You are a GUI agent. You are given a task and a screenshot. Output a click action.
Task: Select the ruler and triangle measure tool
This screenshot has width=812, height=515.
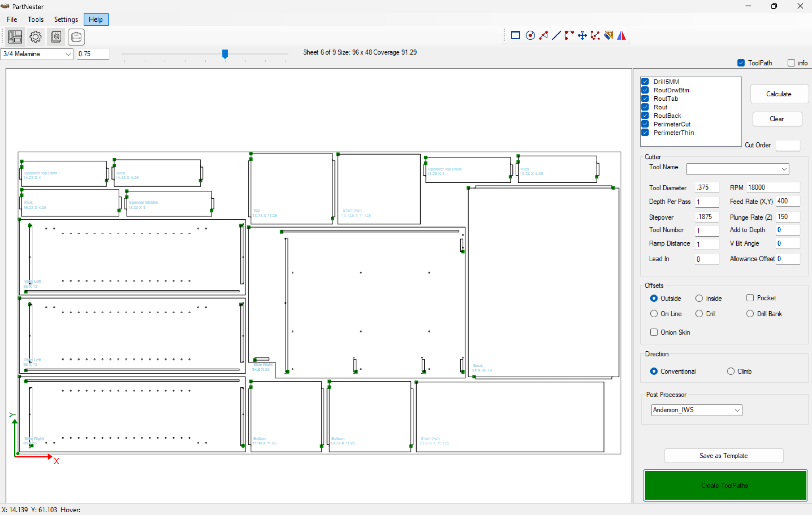pos(608,36)
